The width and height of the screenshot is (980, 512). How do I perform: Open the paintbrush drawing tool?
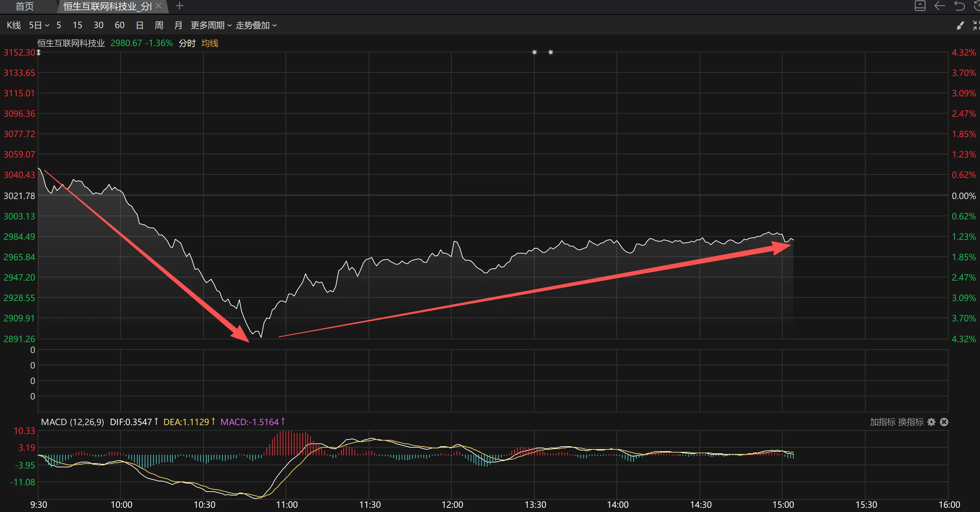point(960,25)
